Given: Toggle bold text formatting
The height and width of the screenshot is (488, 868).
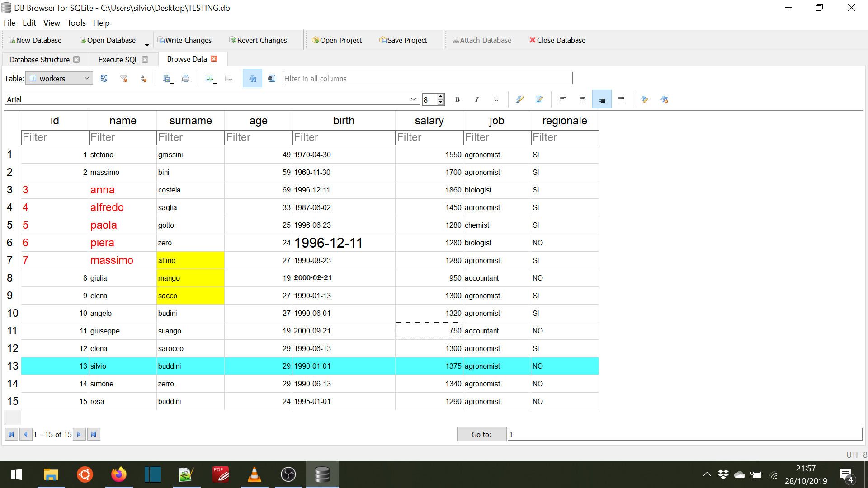Looking at the screenshot, I should tap(457, 99).
